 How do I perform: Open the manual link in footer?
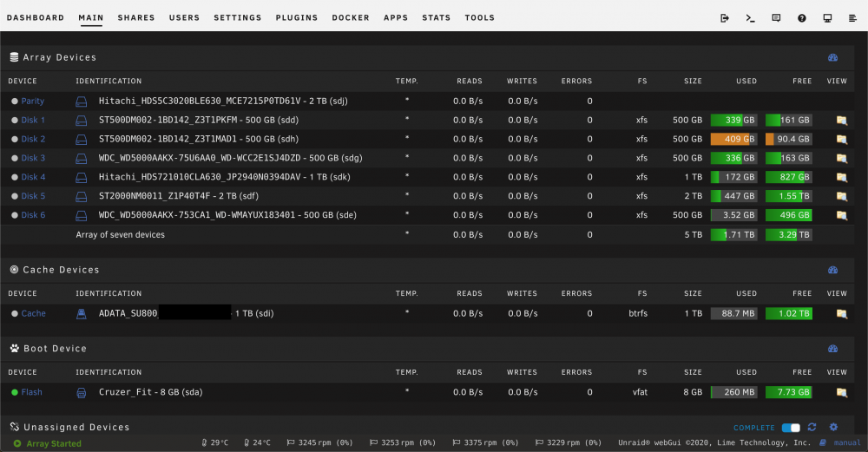pyautogui.click(x=847, y=442)
